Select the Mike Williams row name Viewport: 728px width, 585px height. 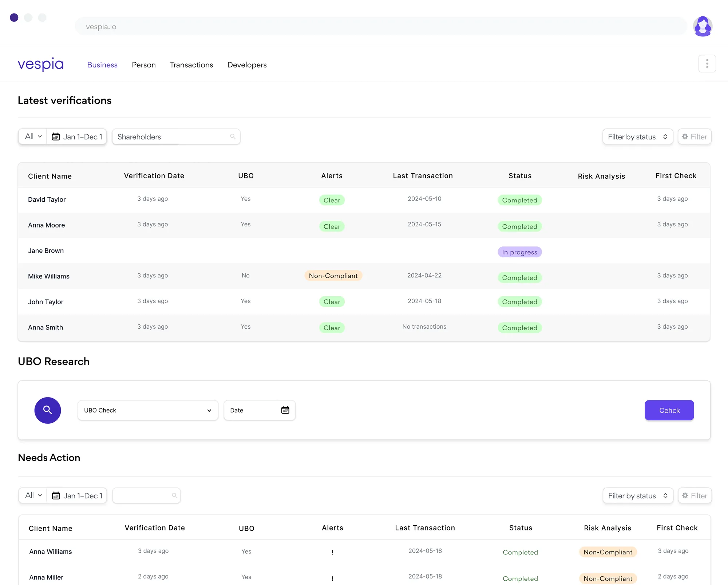pos(49,276)
